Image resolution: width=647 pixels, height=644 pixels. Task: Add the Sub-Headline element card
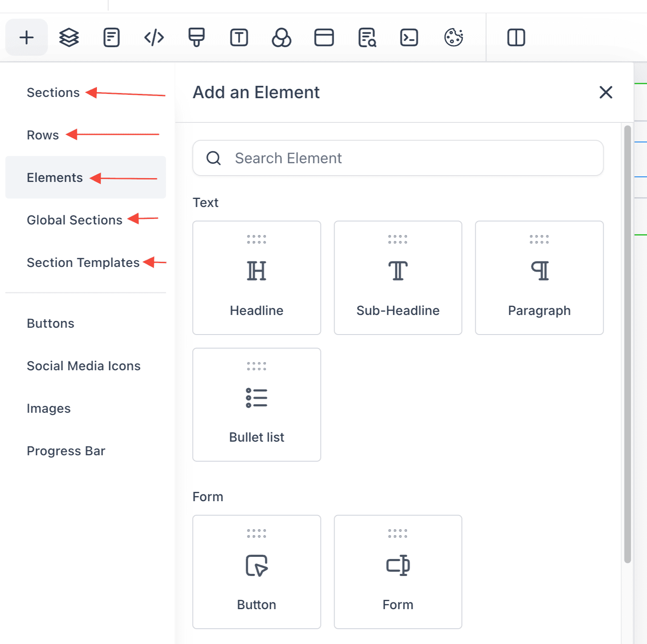tap(398, 278)
